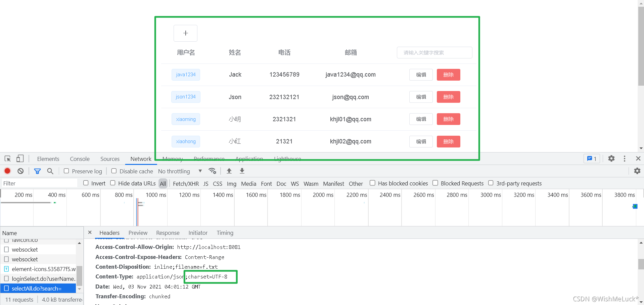Close the DevTools panel

click(x=638, y=159)
